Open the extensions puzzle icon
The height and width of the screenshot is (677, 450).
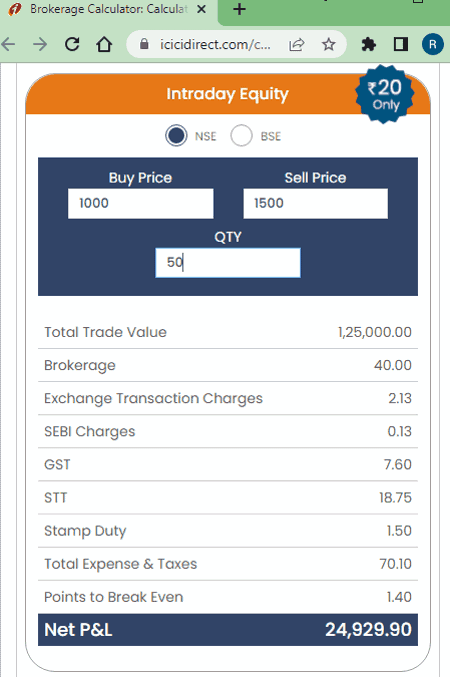click(368, 44)
